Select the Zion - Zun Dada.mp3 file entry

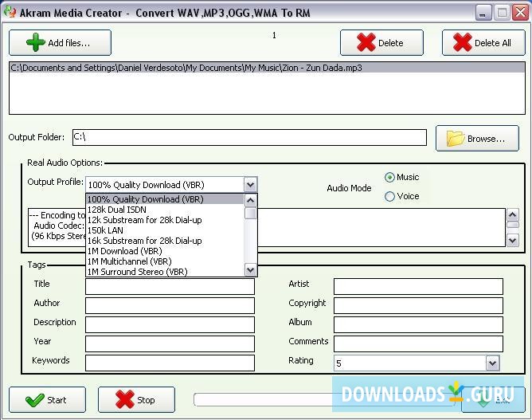click(186, 69)
